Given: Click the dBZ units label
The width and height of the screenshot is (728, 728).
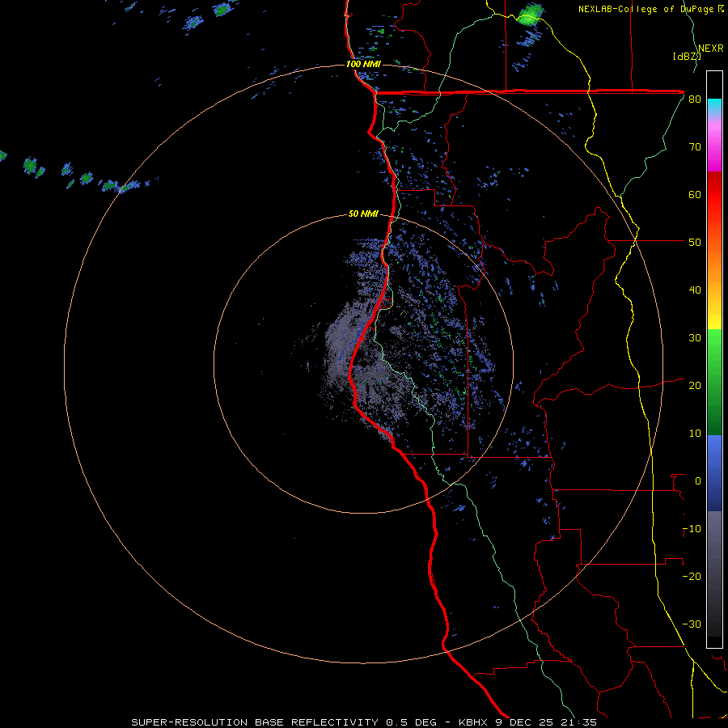Looking at the screenshot, I should coord(687,57).
